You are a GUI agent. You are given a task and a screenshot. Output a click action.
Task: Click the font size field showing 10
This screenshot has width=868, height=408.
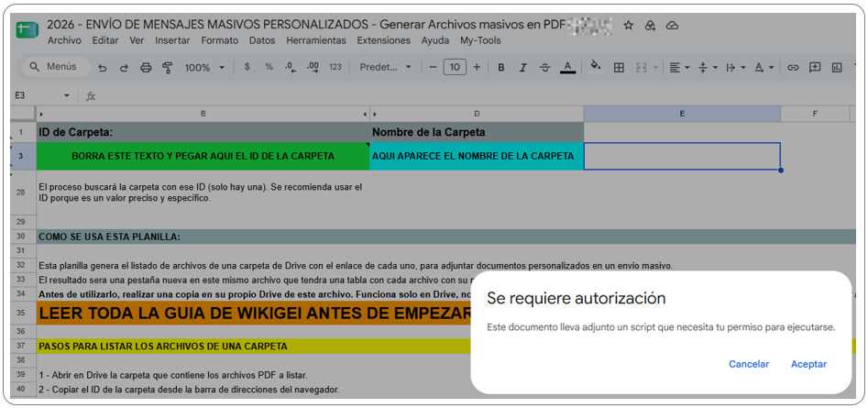tap(455, 68)
